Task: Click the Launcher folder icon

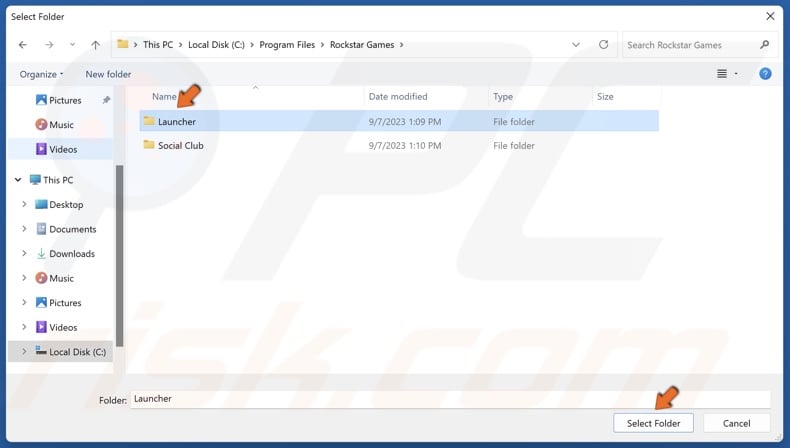Action: (149, 120)
